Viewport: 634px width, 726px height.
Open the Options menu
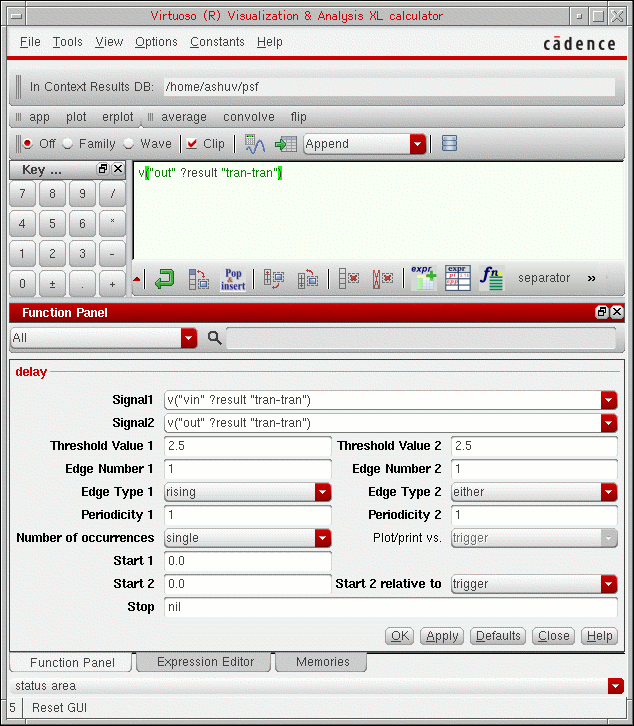(156, 42)
